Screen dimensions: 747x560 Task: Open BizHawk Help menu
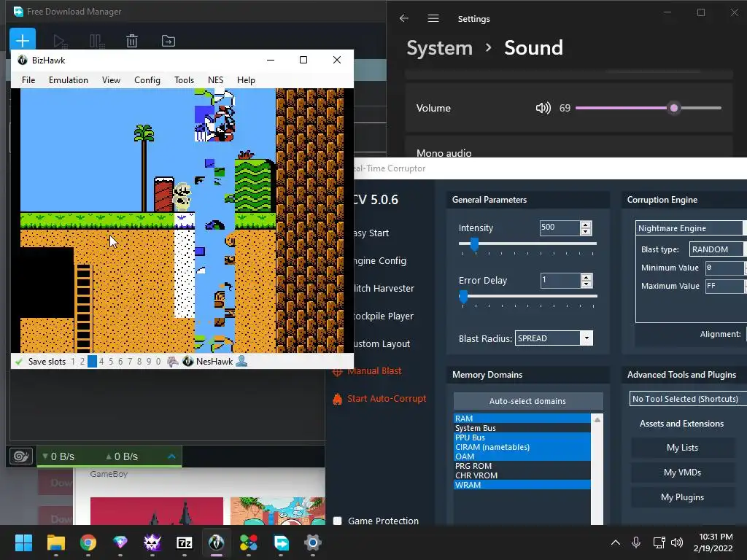click(x=246, y=80)
